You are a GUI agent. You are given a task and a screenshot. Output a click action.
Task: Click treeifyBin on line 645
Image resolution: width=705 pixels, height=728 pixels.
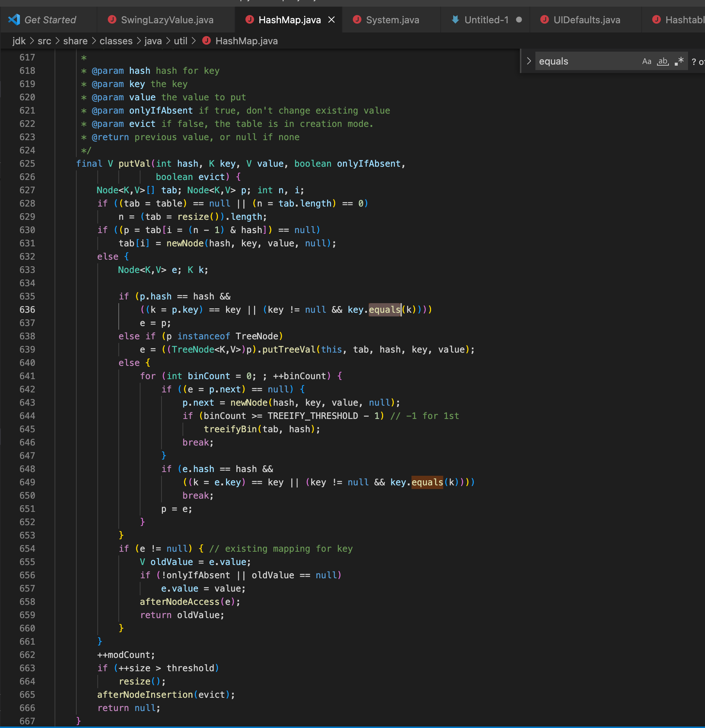tap(230, 429)
